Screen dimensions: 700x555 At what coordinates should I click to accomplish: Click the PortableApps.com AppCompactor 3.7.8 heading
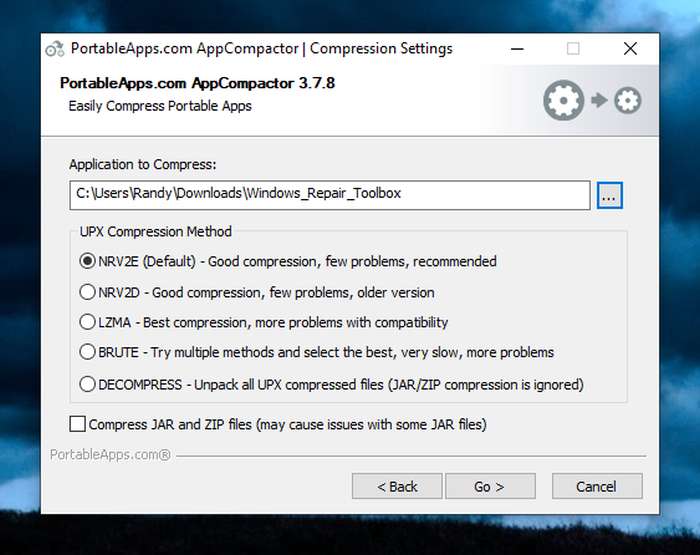click(197, 83)
